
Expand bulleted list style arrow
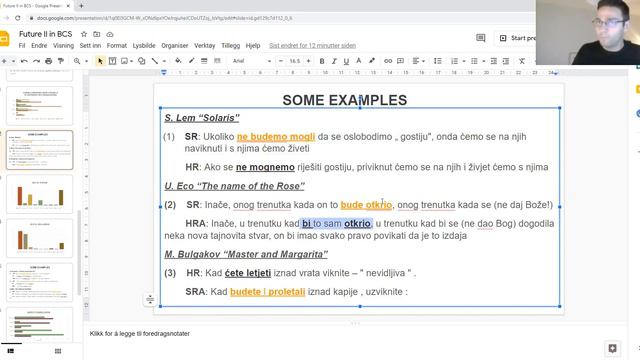484,61
